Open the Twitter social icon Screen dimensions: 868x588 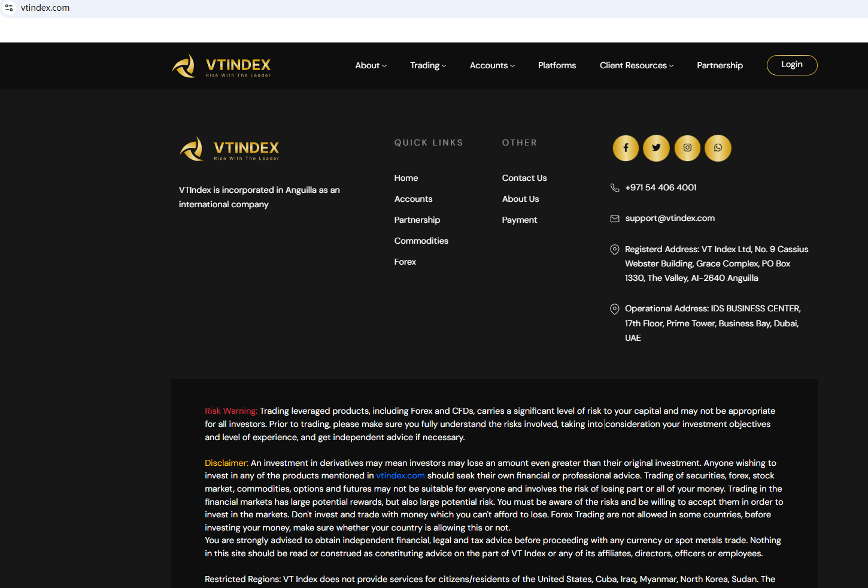click(x=656, y=148)
